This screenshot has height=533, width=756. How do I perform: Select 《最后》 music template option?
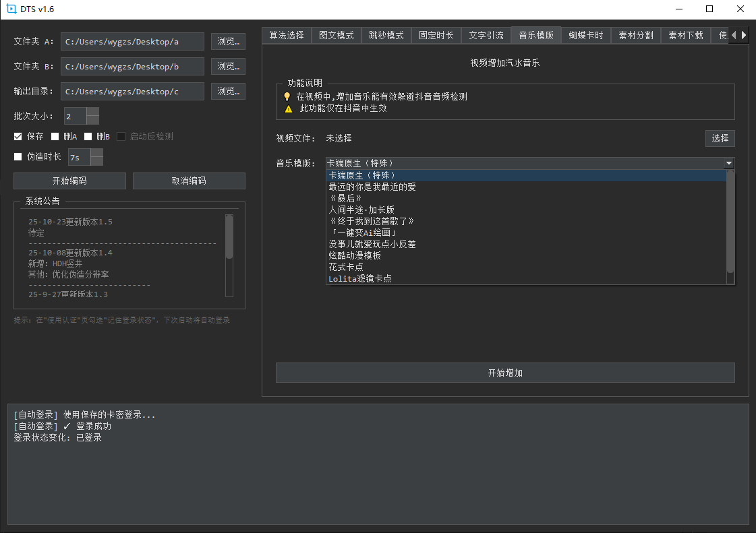coord(346,197)
